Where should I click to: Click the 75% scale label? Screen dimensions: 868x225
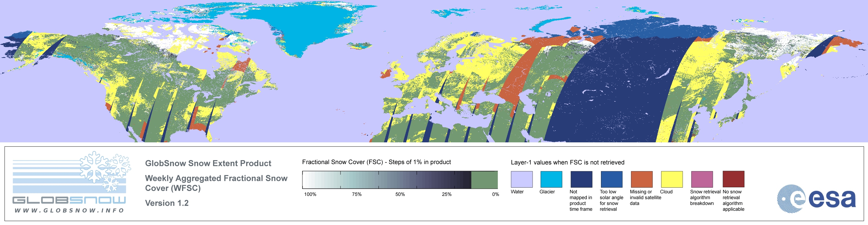pos(357,194)
